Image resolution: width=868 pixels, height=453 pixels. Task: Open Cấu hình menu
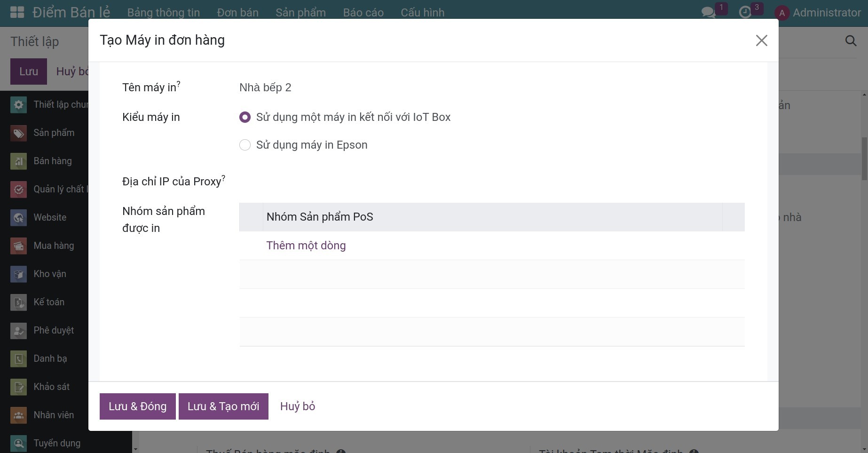coord(422,12)
